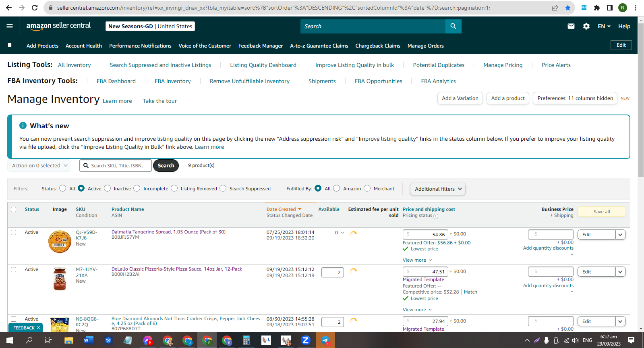The image size is (644, 348).
Task: Sort by the Date Created column
Action: pos(284,209)
